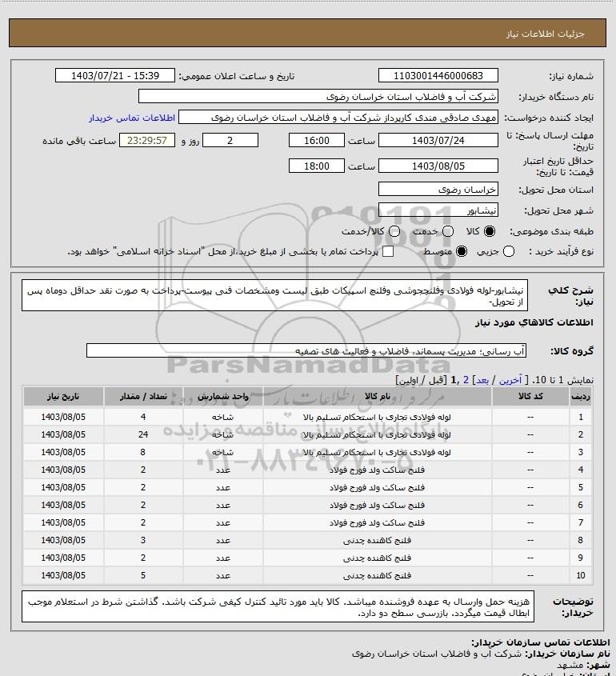Screen dimensions: 616x676
Task: Click item name in row 8 فلنج کاهنده چدنی
Action: point(377,540)
